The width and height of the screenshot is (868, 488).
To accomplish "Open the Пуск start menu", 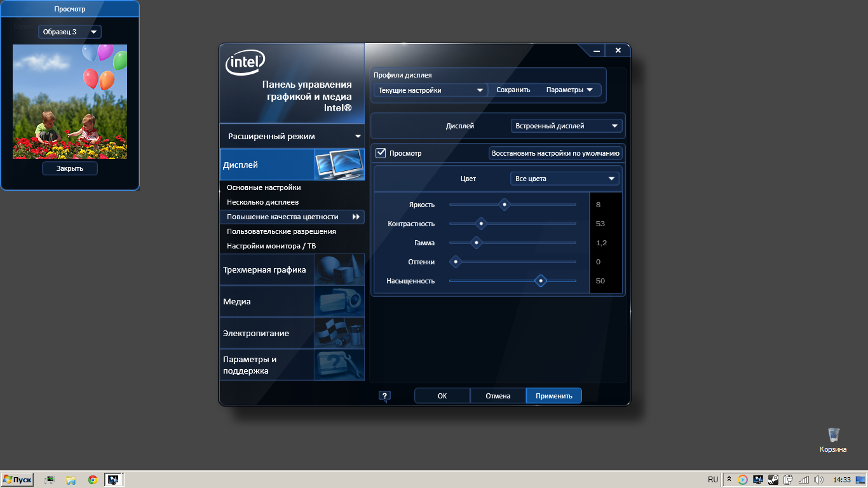I will (x=17, y=480).
